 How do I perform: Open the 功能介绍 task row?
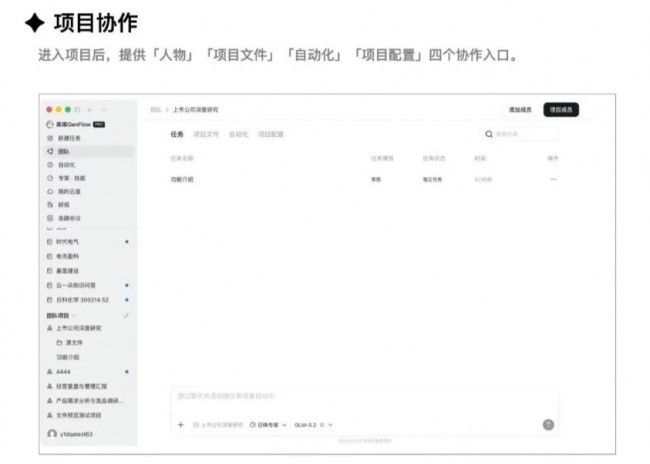coord(364,179)
